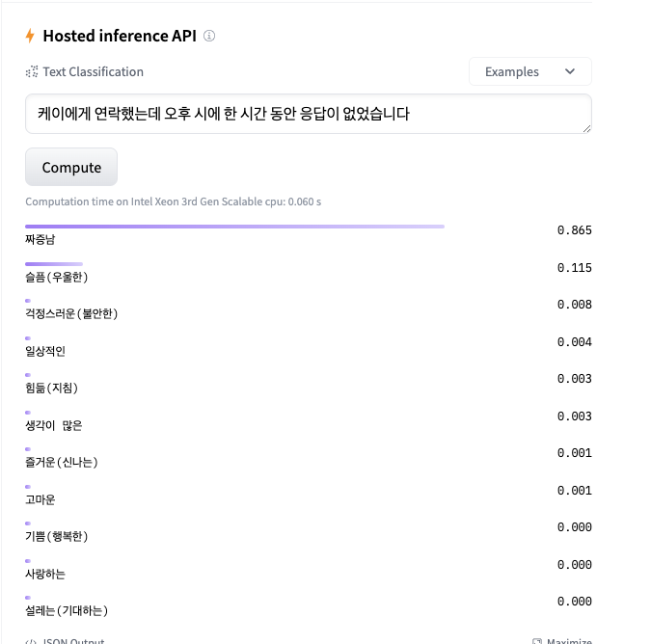
Task: Click the chevron arrow in Examples
Action: tap(570, 71)
